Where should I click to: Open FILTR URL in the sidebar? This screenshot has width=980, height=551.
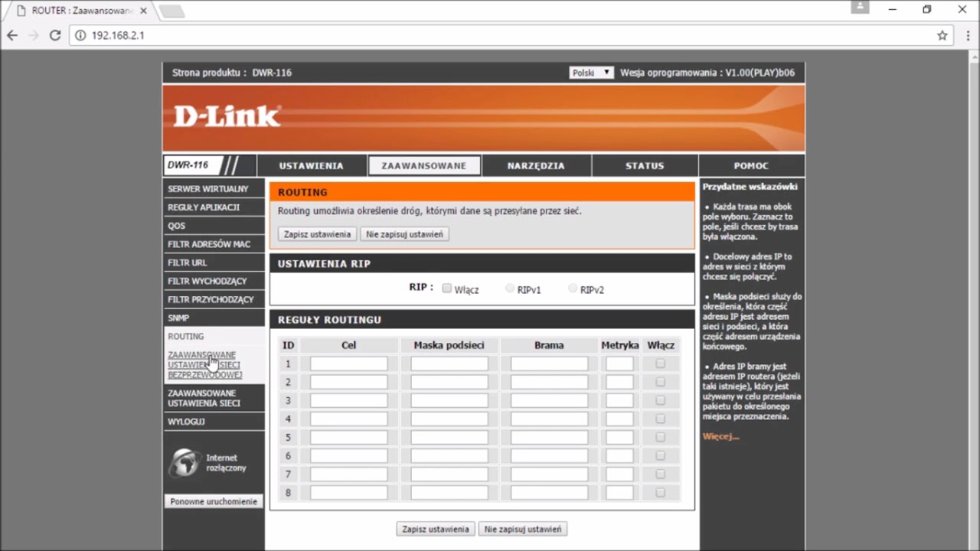coord(214,262)
